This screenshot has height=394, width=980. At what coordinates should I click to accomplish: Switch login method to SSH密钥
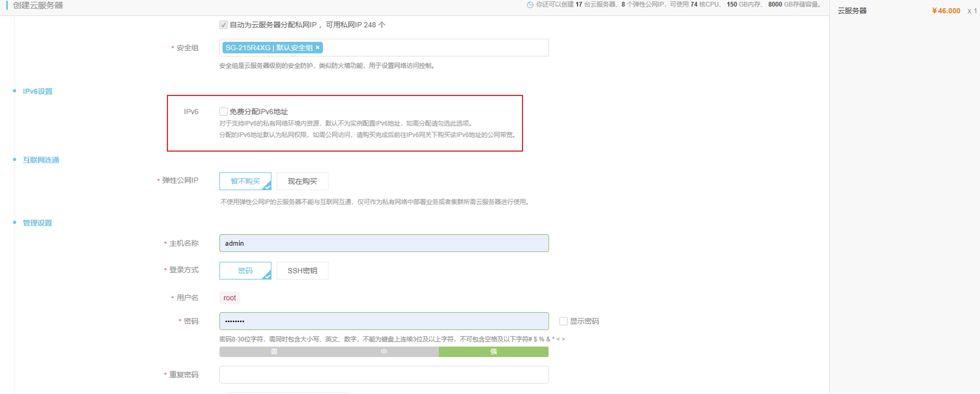[x=302, y=271]
